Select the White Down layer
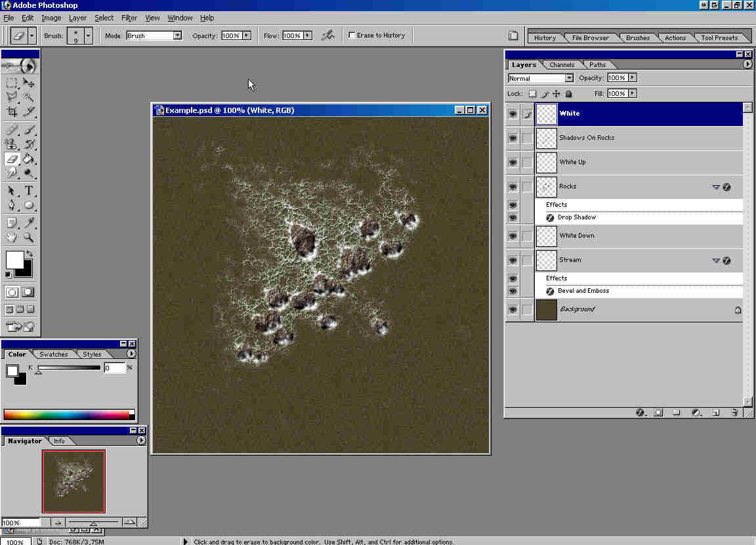Screen dimensions: 756x545 tap(623, 236)
